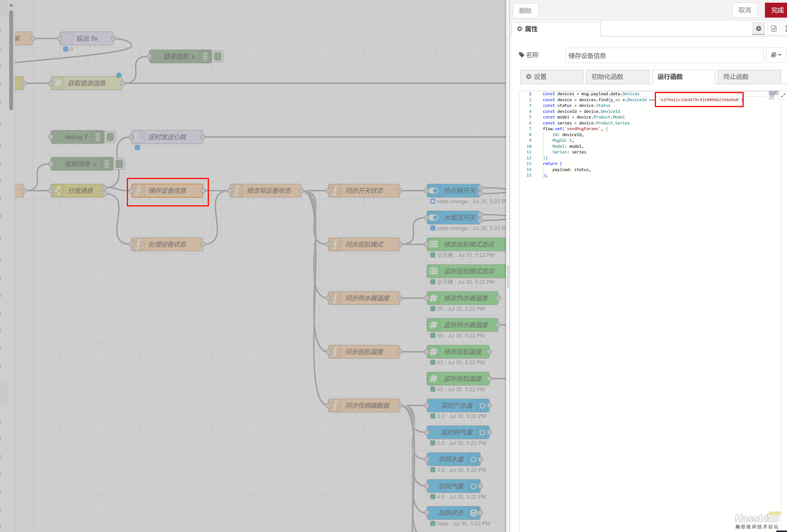The width and height of the screenshot is (787, 532).
Task: Open node description document icon
Action: [774, 29]
